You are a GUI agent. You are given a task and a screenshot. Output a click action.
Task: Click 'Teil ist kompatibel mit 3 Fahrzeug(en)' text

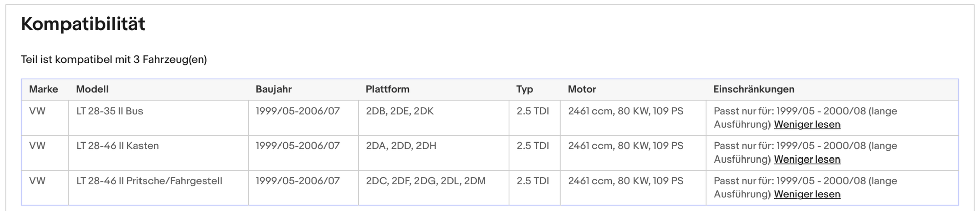tap(114, 60)
